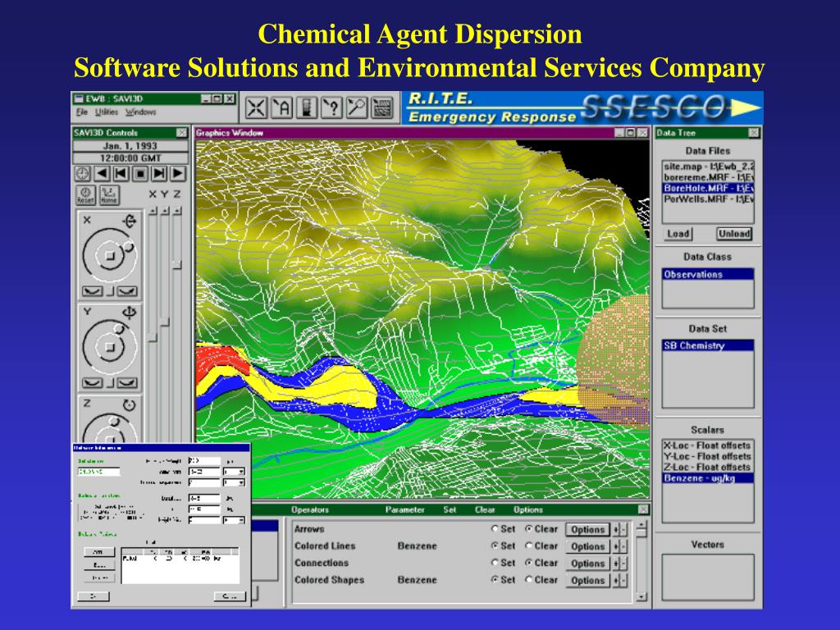Open the Windows menu
Screen dimensions: 840x630
(141, 112)
